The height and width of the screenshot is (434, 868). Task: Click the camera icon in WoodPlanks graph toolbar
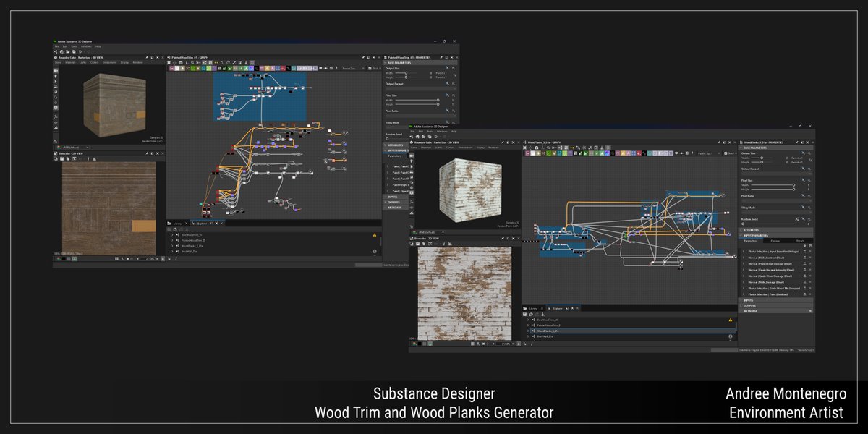tap(537, 148)
